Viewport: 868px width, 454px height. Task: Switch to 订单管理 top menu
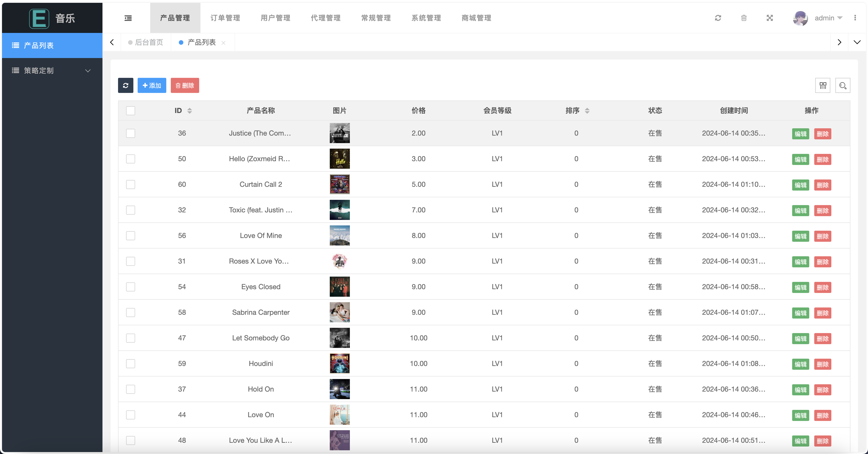225,18
